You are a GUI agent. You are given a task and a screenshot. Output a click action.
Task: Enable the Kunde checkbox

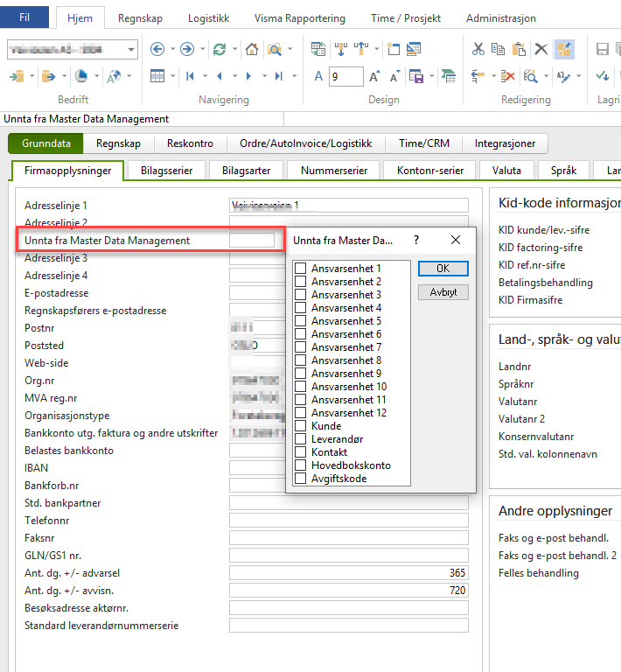tap(301, 426)
